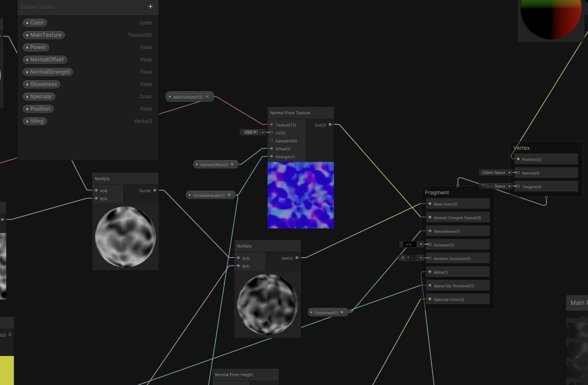
Task: Click the Sampler(SS) port on Normal From Texture
Action: (272, 141)
